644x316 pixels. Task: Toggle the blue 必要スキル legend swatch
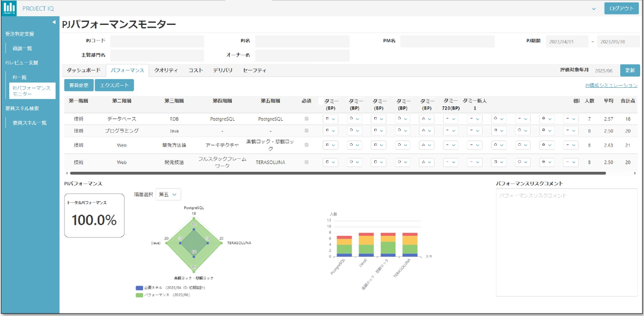point(139,288)
